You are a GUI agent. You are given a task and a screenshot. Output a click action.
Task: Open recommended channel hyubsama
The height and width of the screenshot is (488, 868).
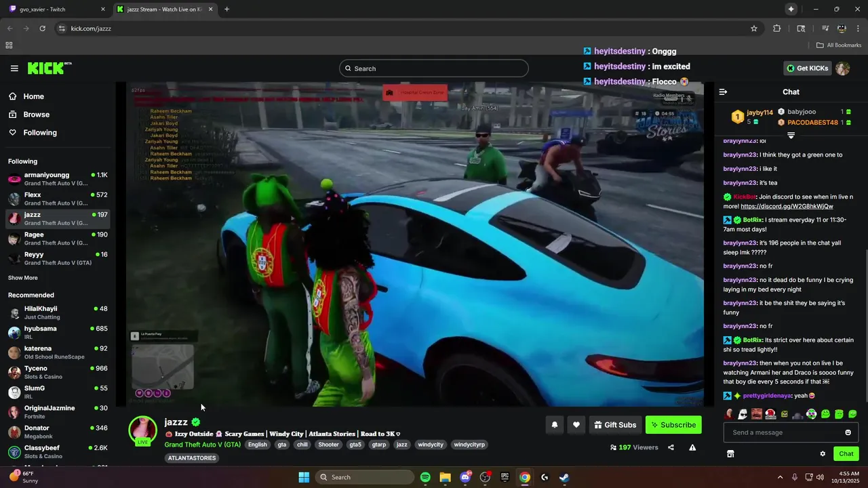pos(58,333)
